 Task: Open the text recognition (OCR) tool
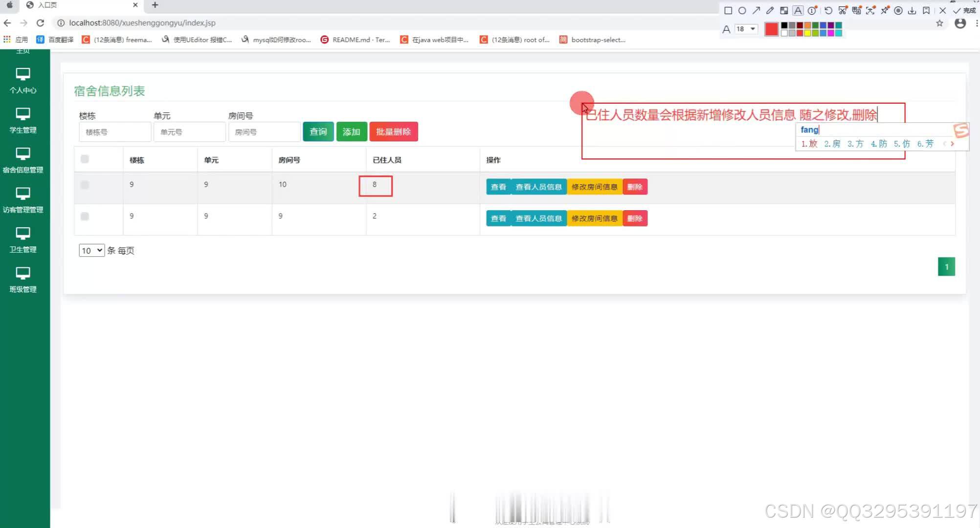[870, 10]
